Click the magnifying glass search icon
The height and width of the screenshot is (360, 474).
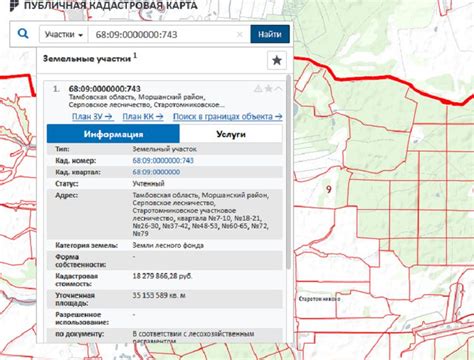coord(23,34)
